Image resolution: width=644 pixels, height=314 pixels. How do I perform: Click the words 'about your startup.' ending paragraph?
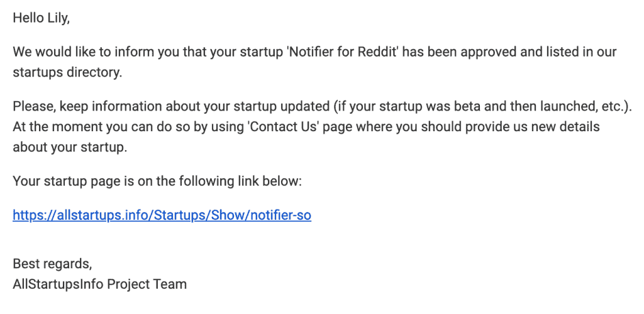(x=70, y=147)
